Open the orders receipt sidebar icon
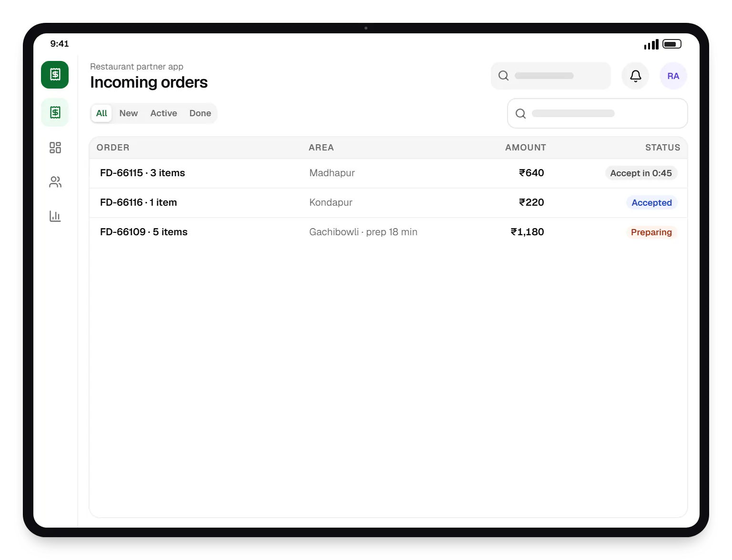 coord(55,112)
